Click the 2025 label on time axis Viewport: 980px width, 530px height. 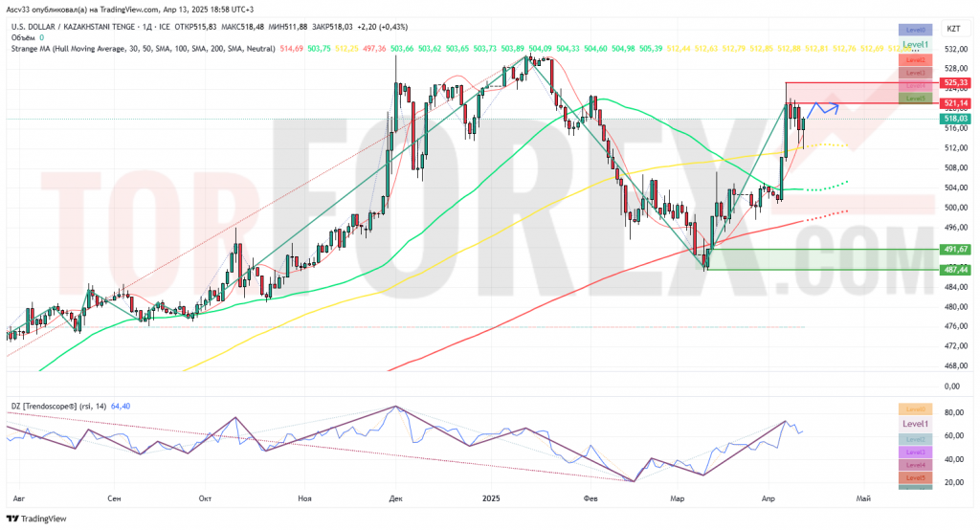coord(491,498)
